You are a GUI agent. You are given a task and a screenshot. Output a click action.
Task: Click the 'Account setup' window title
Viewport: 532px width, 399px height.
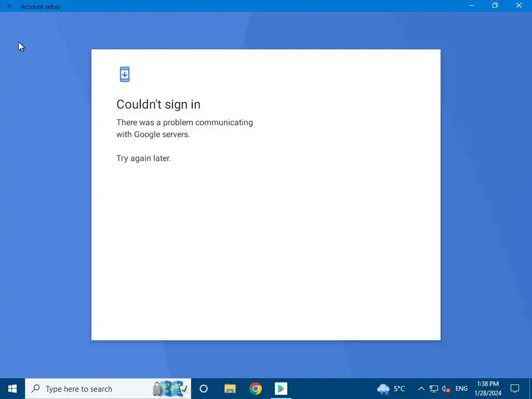tap(41, 6)
